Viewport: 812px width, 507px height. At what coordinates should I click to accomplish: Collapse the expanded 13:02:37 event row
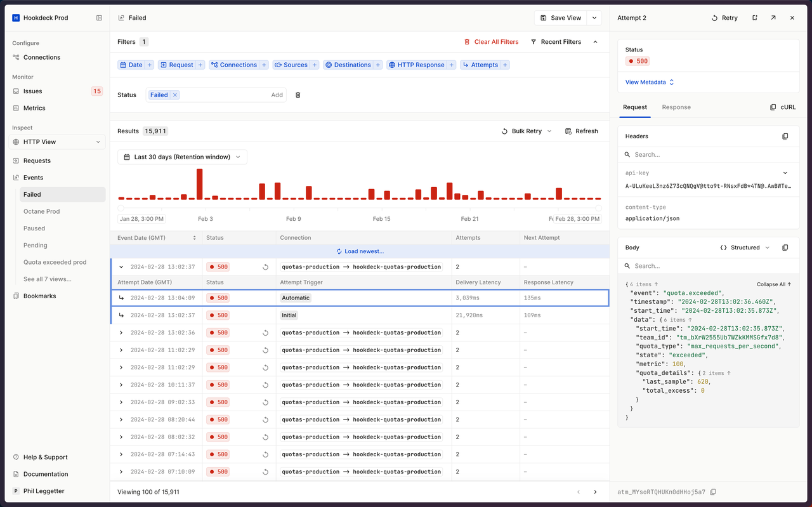(x=121, y=267)
